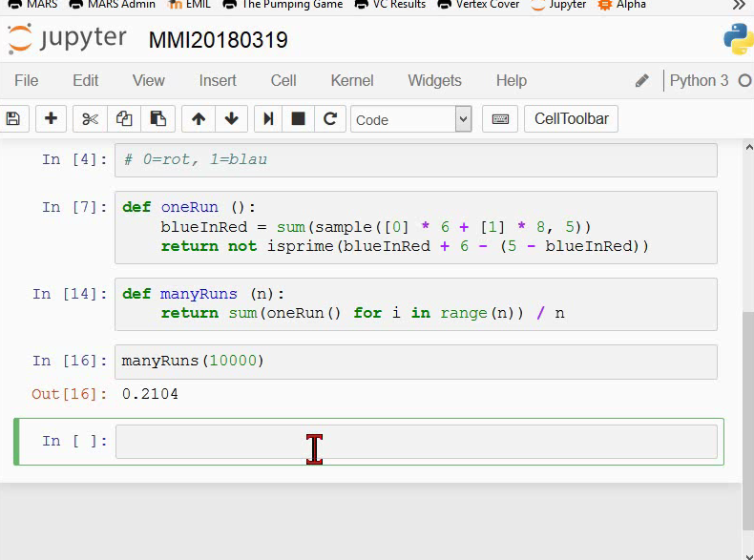Cut selected cells with the scissors icon
This screenshot has height=560, width=754.
tap(90, 118)
